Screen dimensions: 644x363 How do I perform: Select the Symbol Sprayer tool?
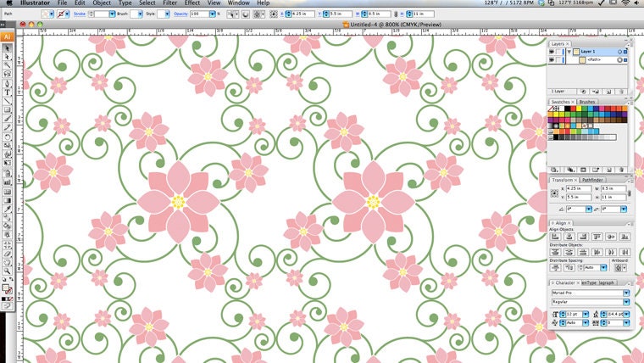click(7, 173)
